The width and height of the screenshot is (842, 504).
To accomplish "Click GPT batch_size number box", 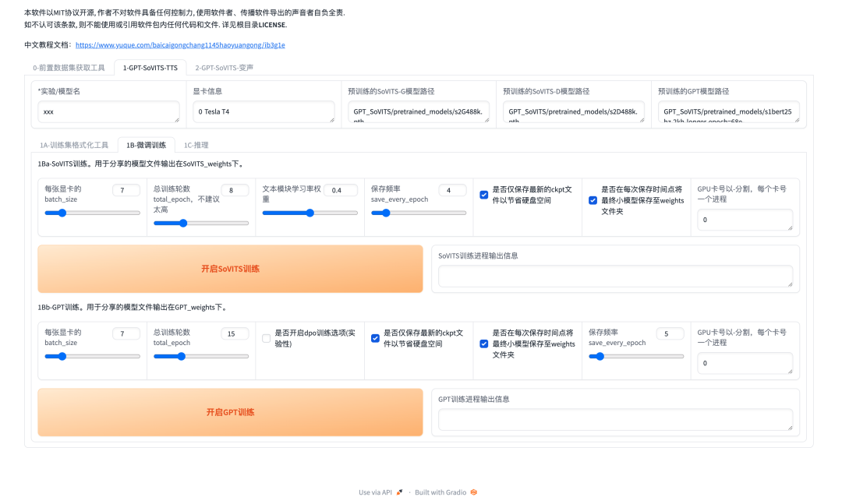I will [126, 333].
